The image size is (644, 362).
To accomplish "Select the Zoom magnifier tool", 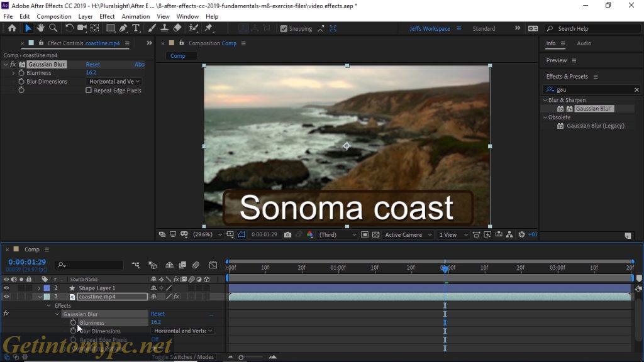I will (x=53, y=28).
